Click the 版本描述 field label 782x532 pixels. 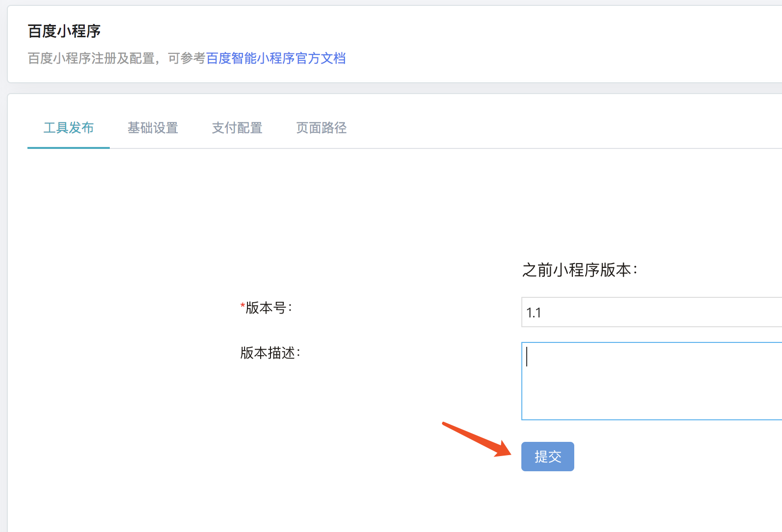[x=270, y=353]
